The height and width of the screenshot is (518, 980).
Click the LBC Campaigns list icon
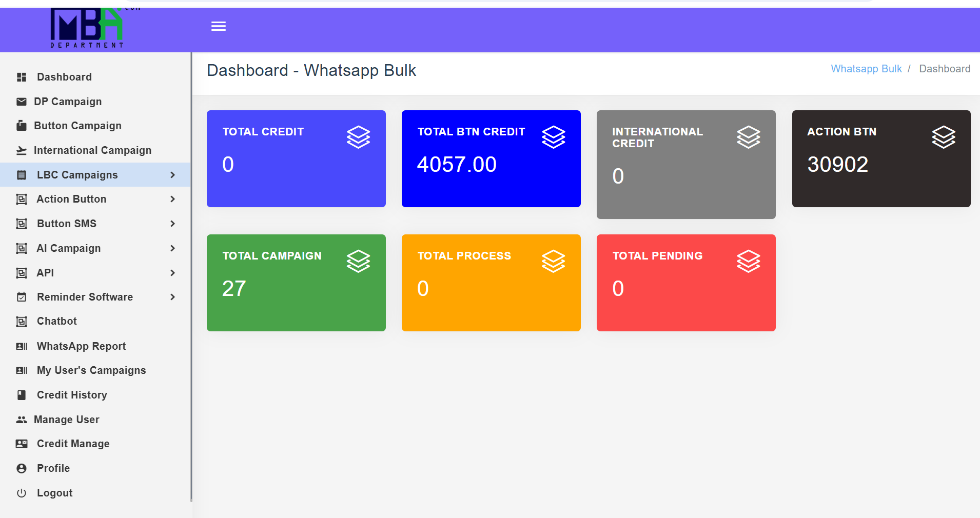[x=22, y=175]
